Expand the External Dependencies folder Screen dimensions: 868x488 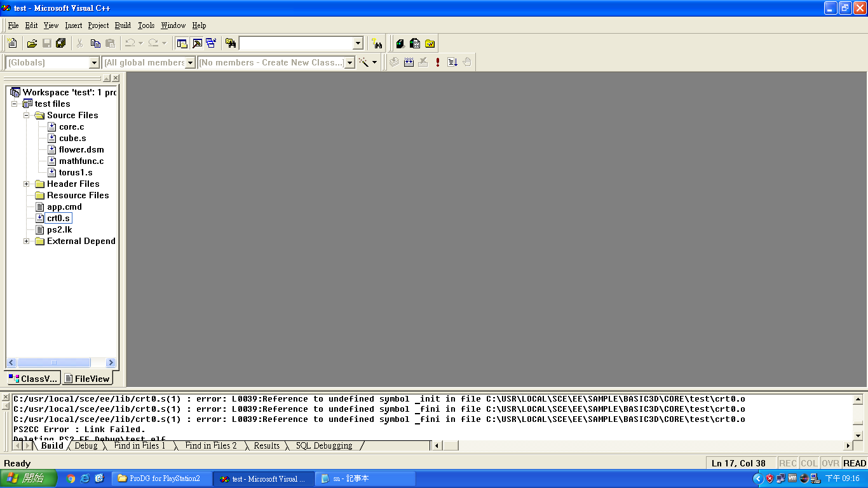(27, 241)
